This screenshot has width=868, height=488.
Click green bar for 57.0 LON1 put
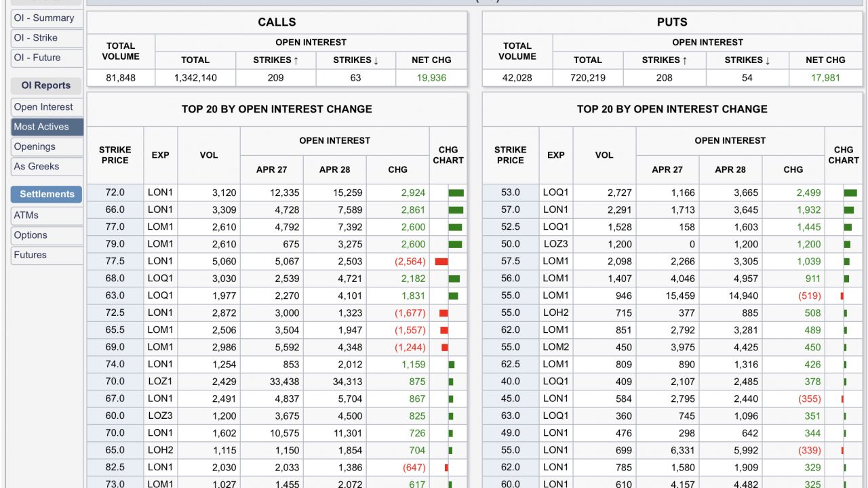pos(849,210)
